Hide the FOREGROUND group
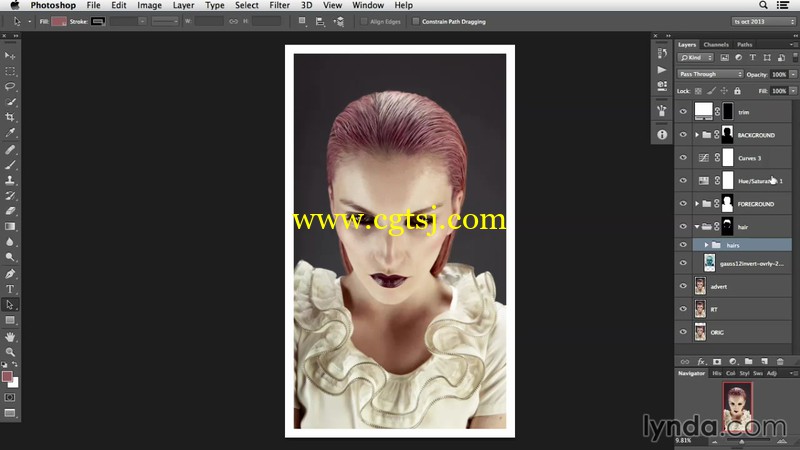 [683, 204]
